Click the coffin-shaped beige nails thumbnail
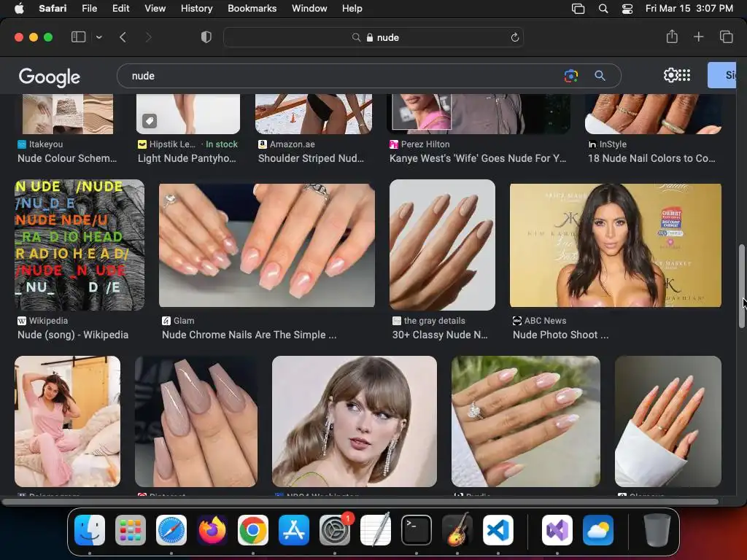Screen dimensions: 747x560 click(x=196, y=421)
